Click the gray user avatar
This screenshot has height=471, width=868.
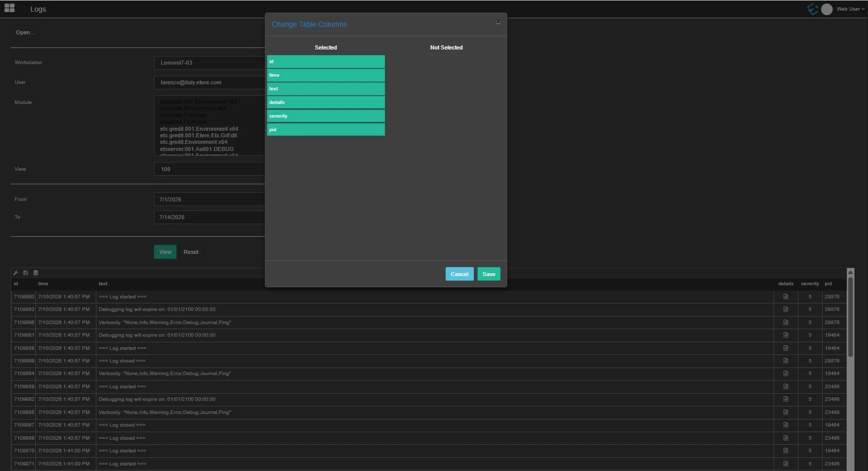click(x=827, y=9)
